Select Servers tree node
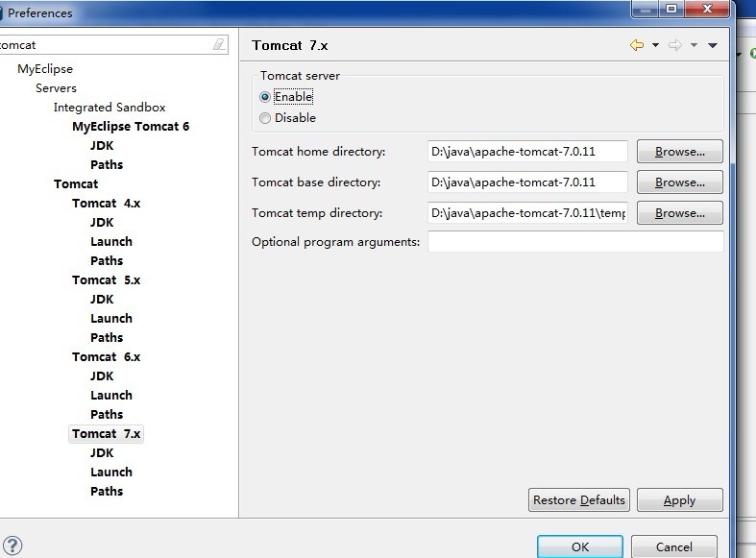Viewport: 756px width, 558px height. pyautogui.click(x=56, y=88)
